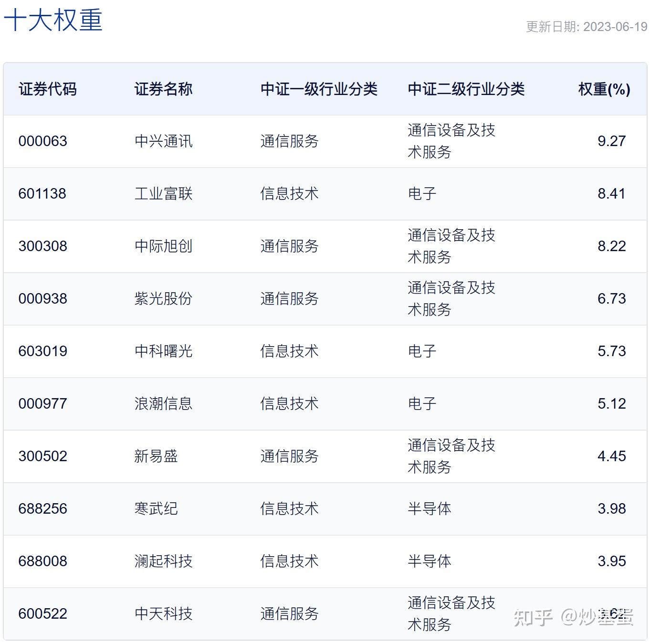Click 电子 in the 浪潮信息 row
Screen dimensions: 650x644
pos(422,404)
